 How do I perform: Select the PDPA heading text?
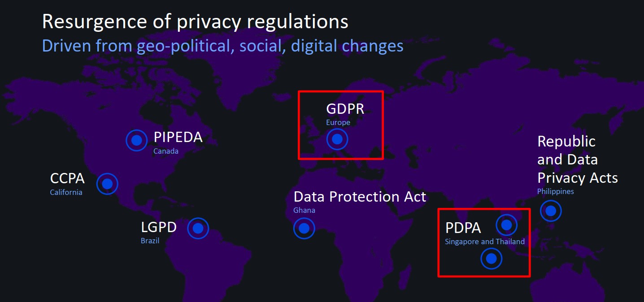463,228
